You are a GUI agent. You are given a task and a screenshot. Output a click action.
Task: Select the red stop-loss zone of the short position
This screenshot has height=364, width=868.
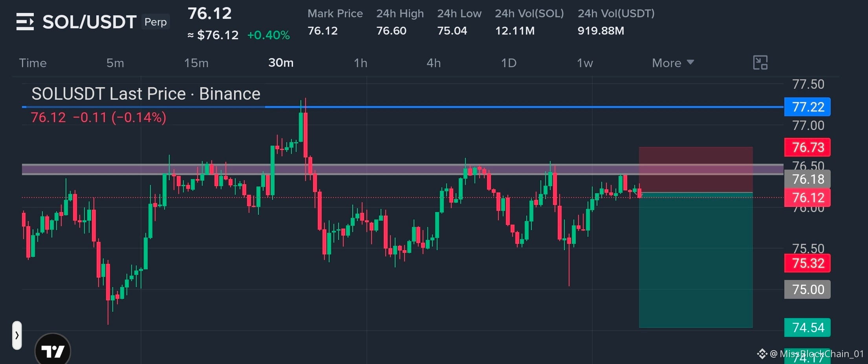pyautogui.click(x=696, y=170)
